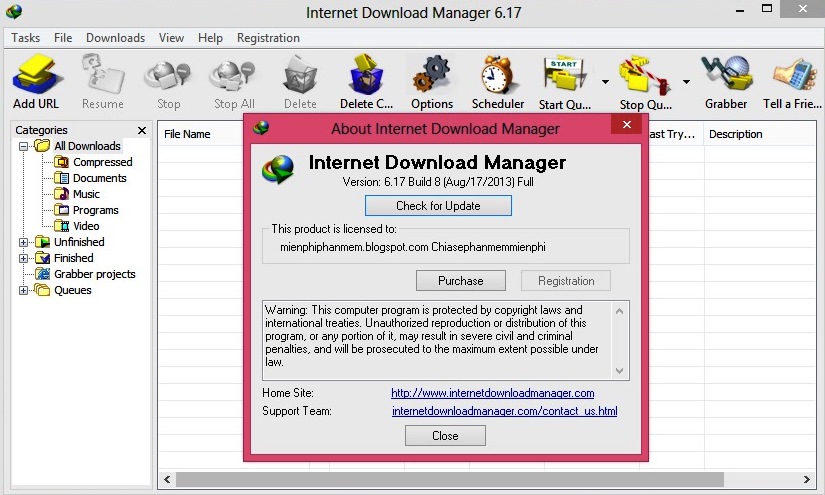This screenshot has height=495, width=825.
Task: Open the Stop Queue dropdown arrow
Action: pyautogui.click(x=686, y=82)
